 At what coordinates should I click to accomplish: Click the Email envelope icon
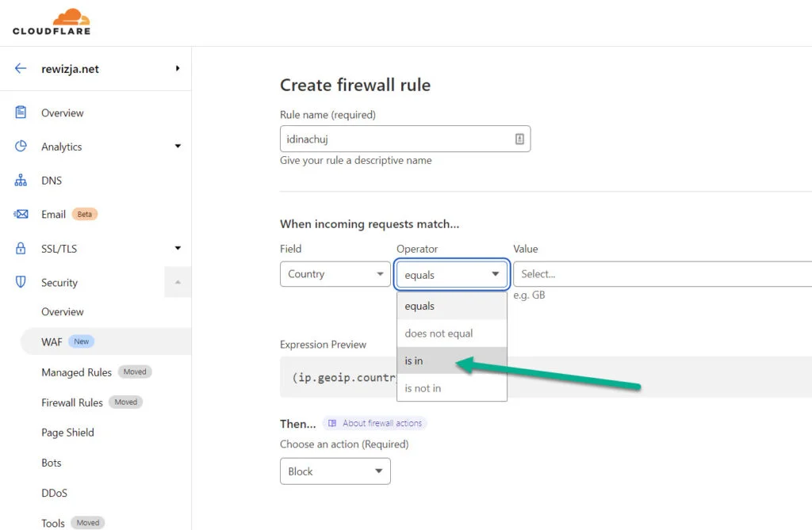(x=21, y=214)
